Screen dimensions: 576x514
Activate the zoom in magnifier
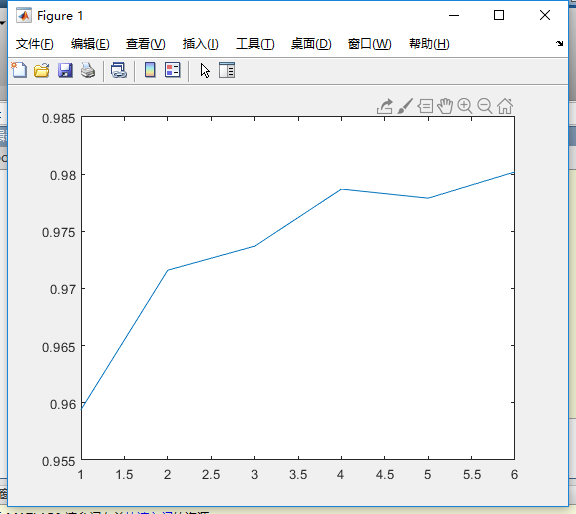pos(465,106)
